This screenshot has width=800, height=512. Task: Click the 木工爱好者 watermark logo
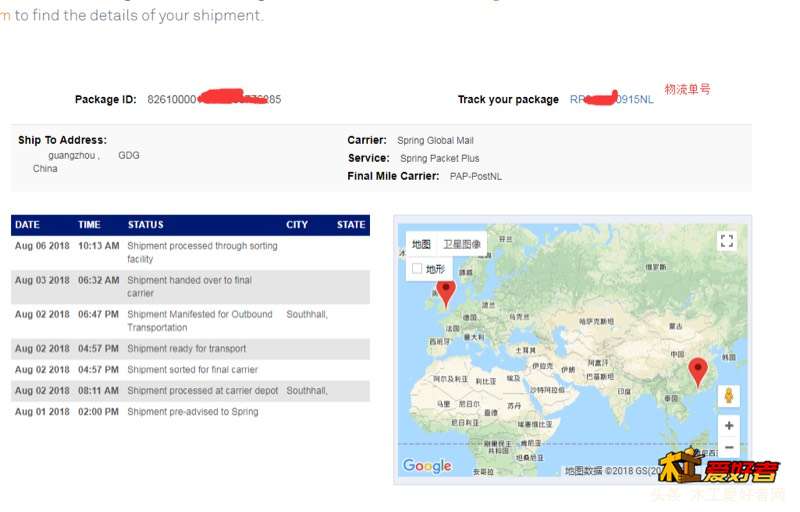(718, 466)
